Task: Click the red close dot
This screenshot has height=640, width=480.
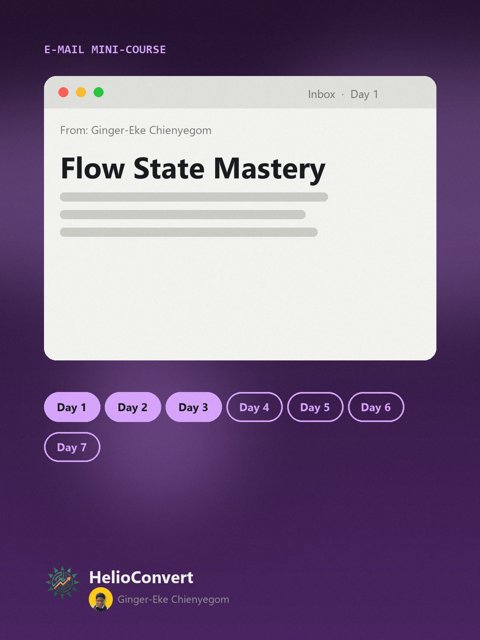Action: [63, 92]
